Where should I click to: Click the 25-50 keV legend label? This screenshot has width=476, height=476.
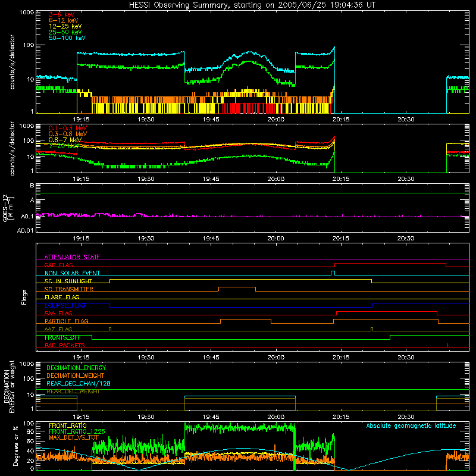pos(65,32)
